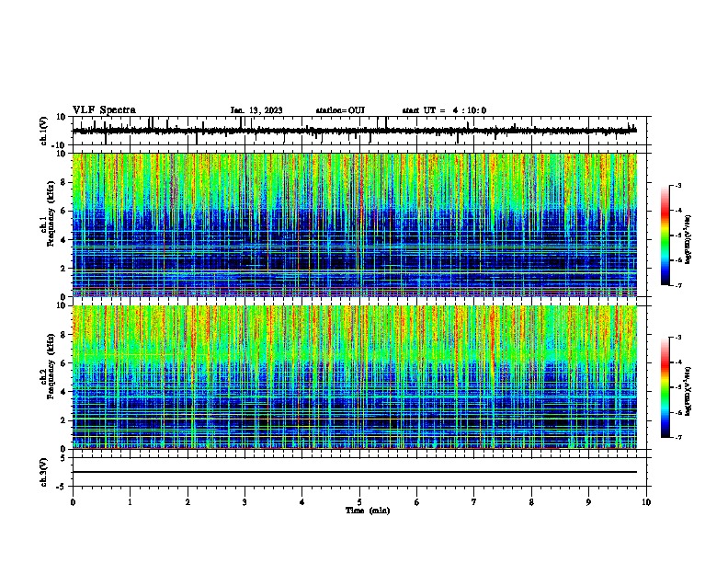Click time axis tick label 4
Image resolution: width=728 pixels, height=563 pixels.
click(x=302, y=502)
